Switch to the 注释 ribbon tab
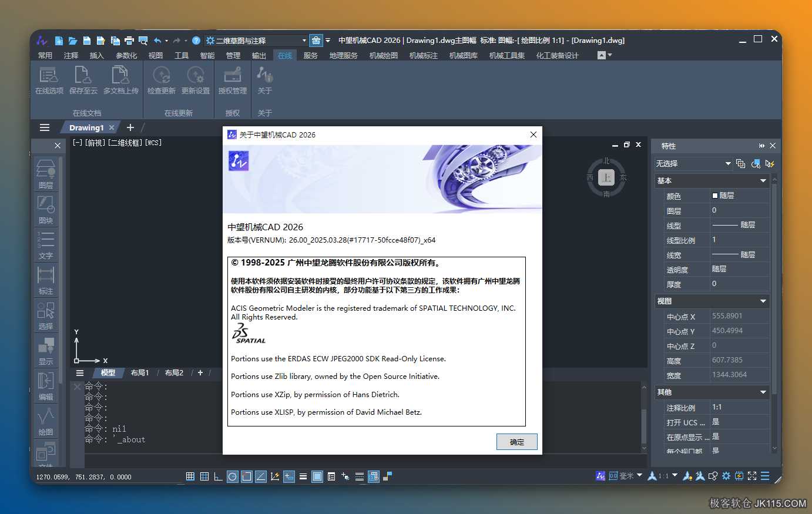The height and width of the screenshot is (514, 812). click(x=71, y=55)
